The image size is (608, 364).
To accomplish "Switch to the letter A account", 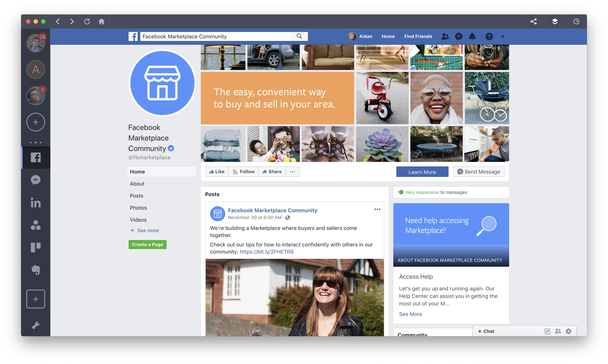I will tap(36, 69).
